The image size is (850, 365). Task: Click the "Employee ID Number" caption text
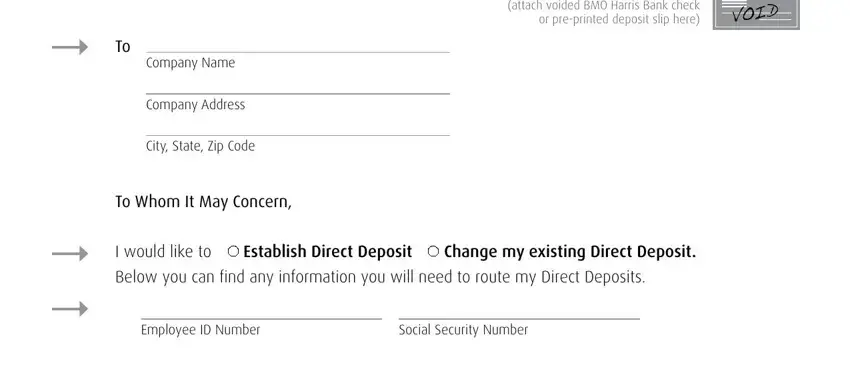pos(201,330)
